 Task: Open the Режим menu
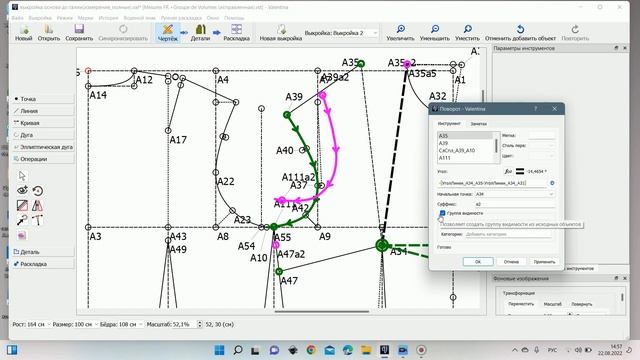pyautogui.click(x=64, y=18)
